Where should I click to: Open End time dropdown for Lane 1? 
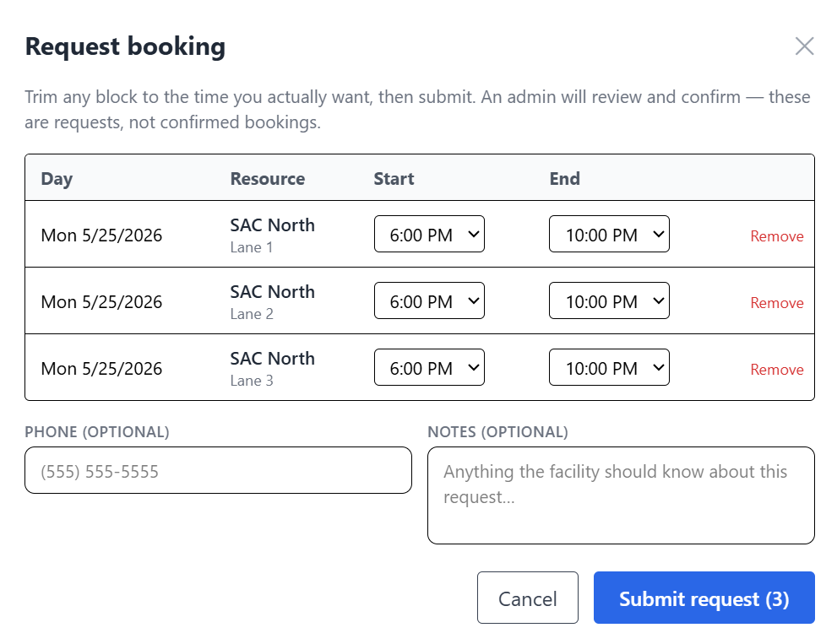pyautogui.click(x=609, y=235)
